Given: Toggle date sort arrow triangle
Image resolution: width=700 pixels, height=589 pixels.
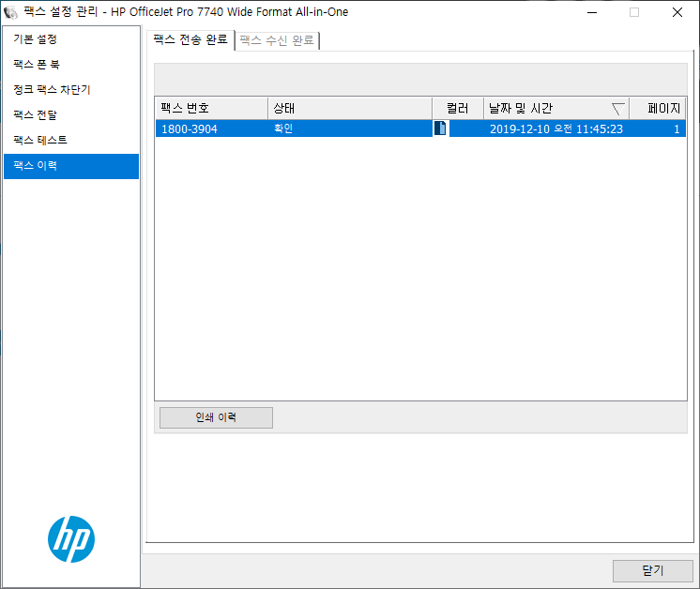Looking at the screenshot, I should (x=617, y=109).
